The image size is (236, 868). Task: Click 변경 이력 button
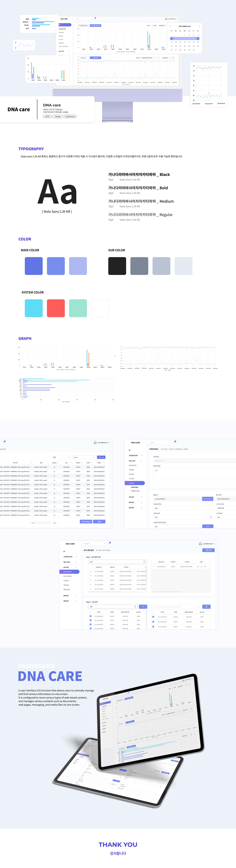click(209, 550)
